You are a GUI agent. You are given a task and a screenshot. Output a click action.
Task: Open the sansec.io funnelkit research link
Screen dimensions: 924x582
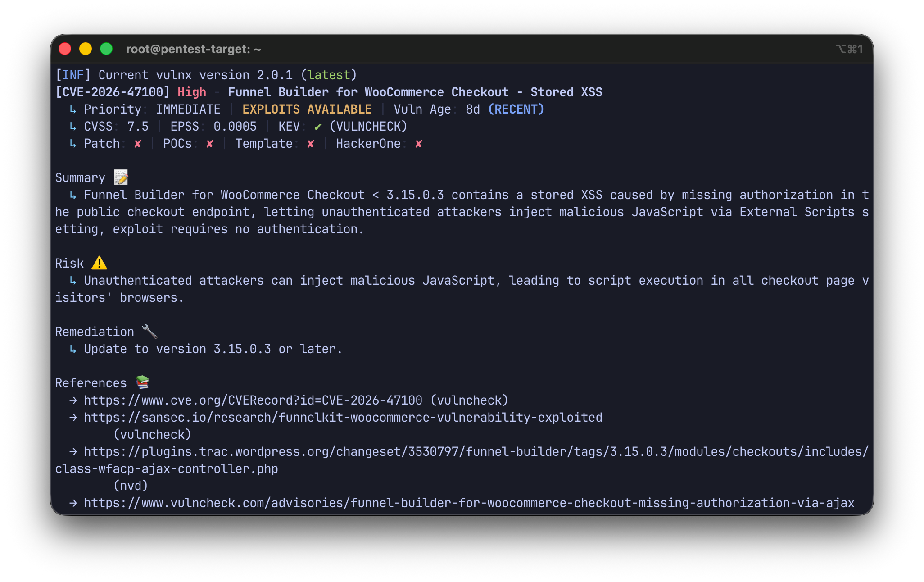tap(343, 417)
